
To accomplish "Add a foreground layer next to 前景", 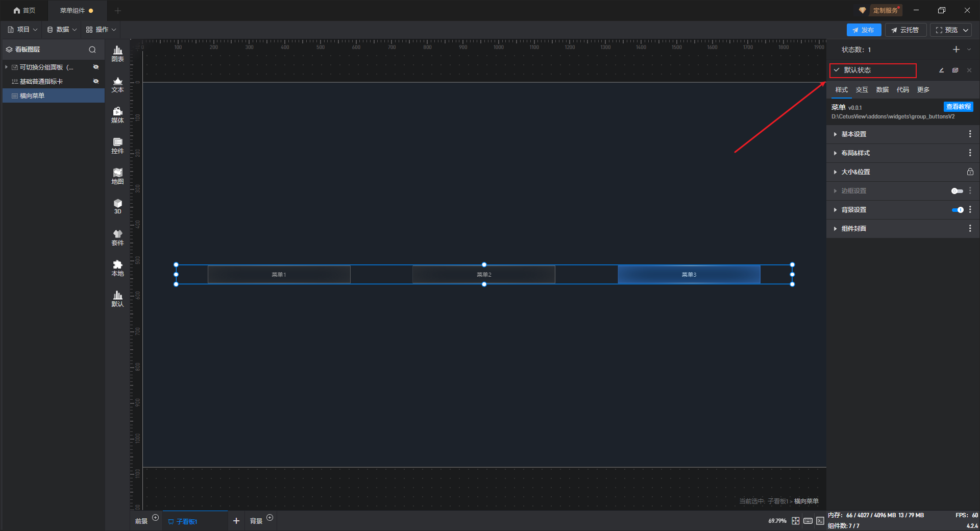I will point(156,518).
